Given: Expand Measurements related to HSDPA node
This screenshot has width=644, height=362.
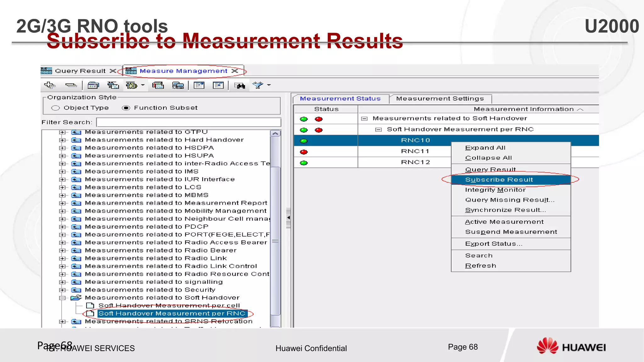Looking at the screenshot, I should coord(62,148).
